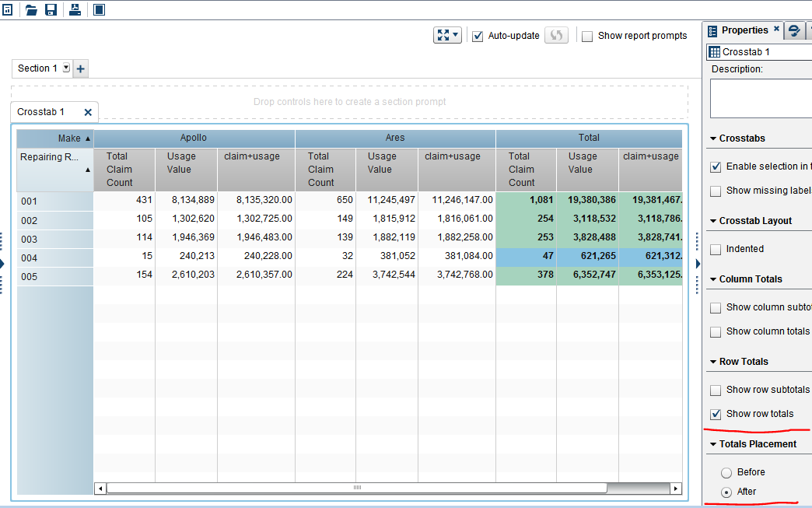Click the open folder icon in toolbar

point(31,9)
